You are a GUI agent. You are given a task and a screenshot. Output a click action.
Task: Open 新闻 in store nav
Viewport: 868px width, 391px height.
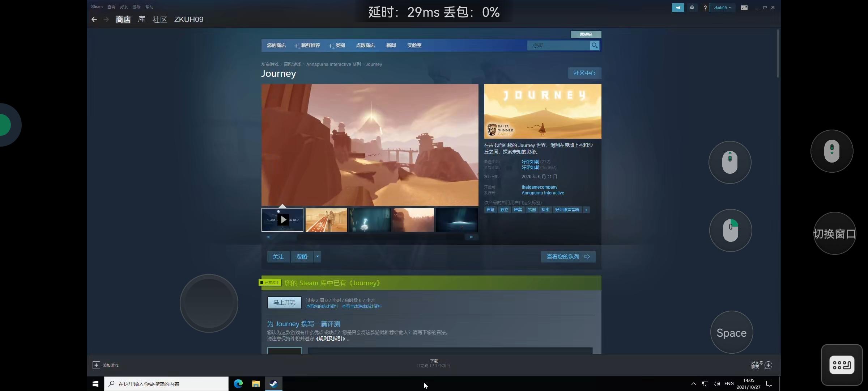pyautogui.click(x=391, y=46)
